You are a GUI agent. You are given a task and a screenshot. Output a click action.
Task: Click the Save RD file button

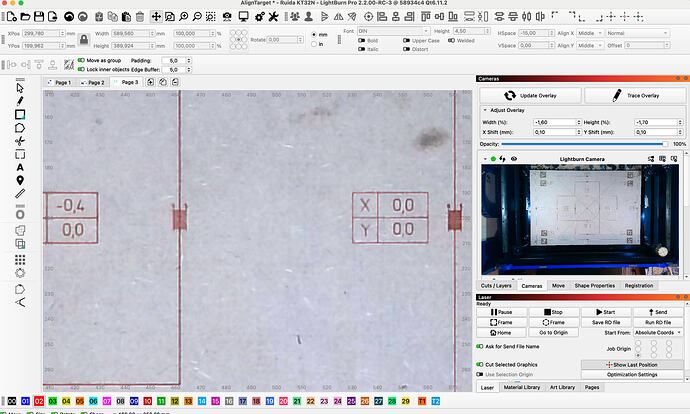coord(606,322)
